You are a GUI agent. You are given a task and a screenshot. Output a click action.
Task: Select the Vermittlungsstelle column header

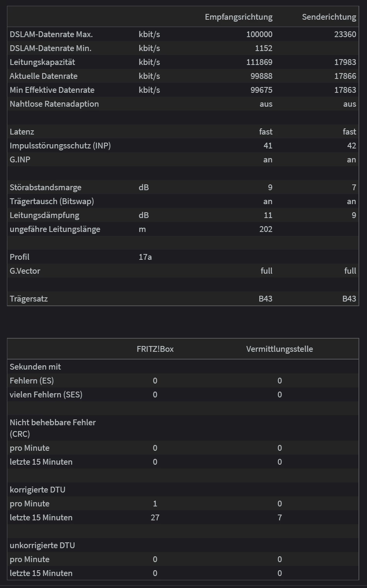(x=279, y=349)
